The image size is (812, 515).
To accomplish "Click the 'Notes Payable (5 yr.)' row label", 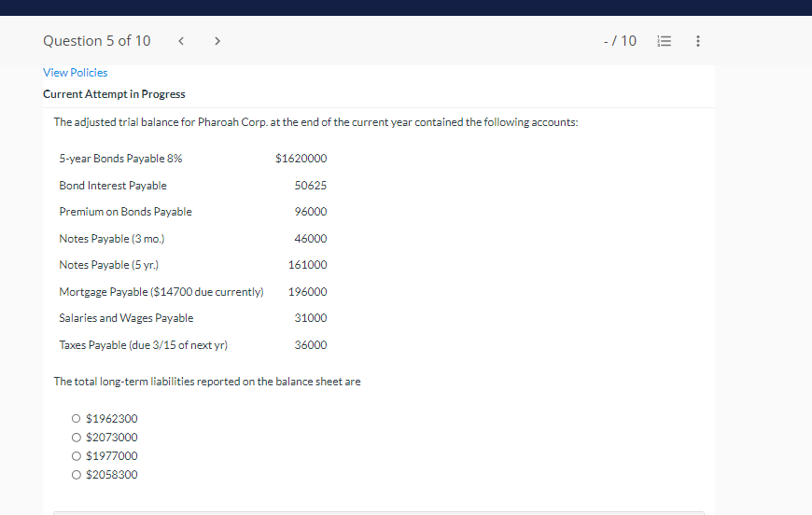I will pos(109,265).
